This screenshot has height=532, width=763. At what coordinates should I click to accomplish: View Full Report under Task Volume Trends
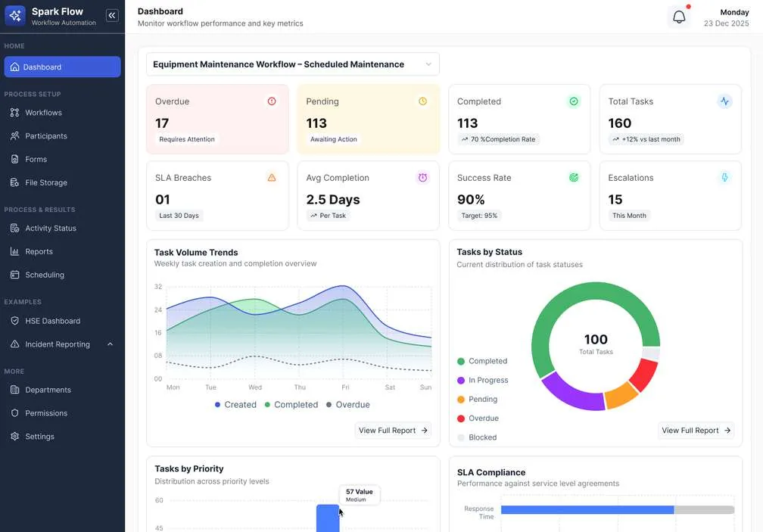point(393,431)
